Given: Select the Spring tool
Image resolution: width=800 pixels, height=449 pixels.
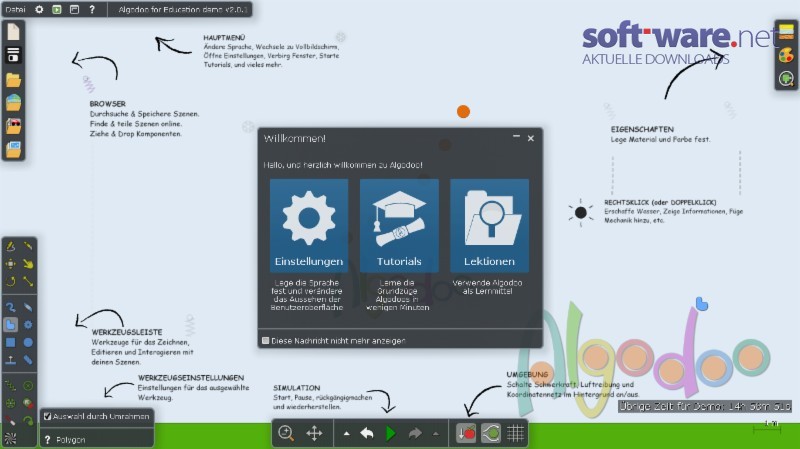Looking at the screenshot, I should click(10, 386).
